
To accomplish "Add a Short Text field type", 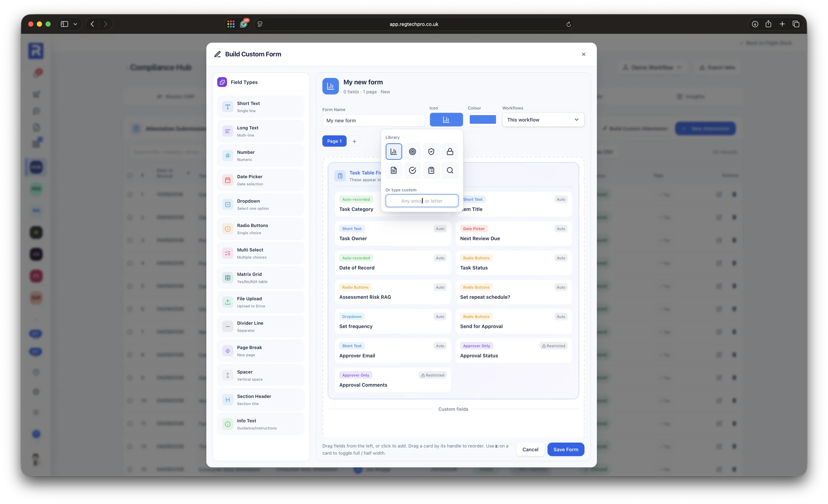I will 261,107.
